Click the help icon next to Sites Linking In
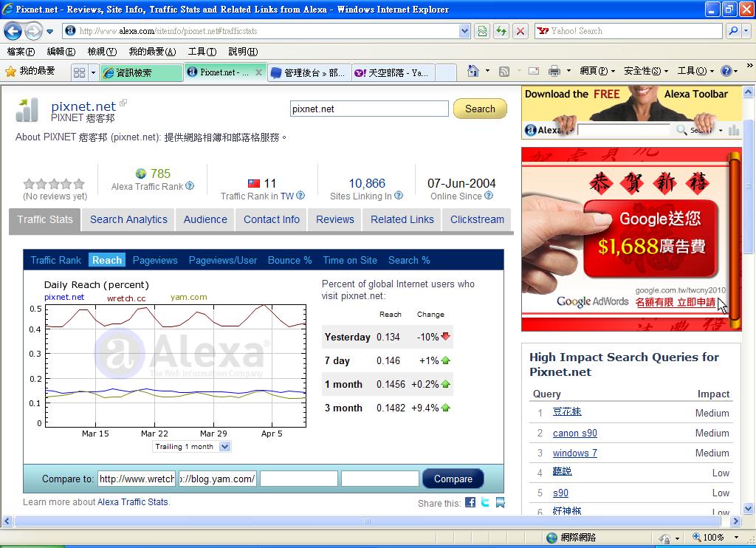 pos(399,196)
